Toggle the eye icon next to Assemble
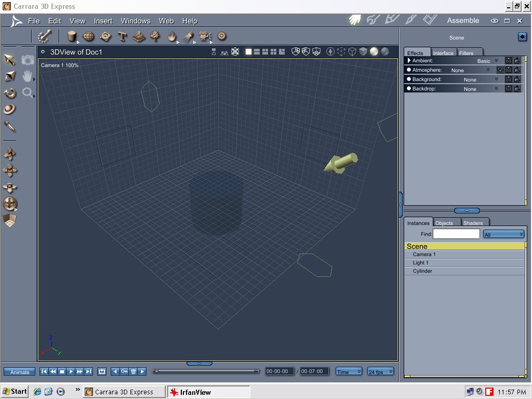The height and width of the screenshot is (399, 532). (494, 21)
